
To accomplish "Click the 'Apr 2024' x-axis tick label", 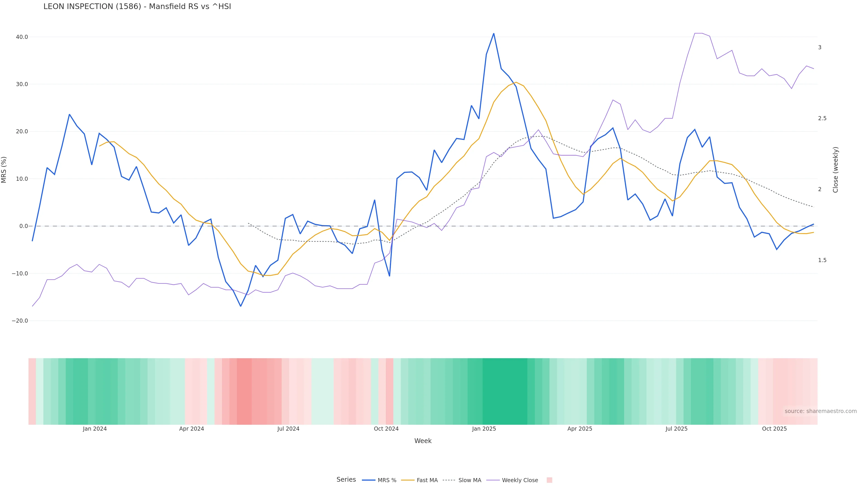I will click(x=191, y=429).
